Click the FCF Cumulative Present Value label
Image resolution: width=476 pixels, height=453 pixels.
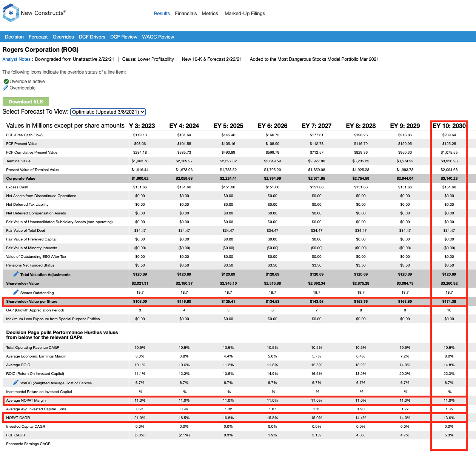coord(32,153)
